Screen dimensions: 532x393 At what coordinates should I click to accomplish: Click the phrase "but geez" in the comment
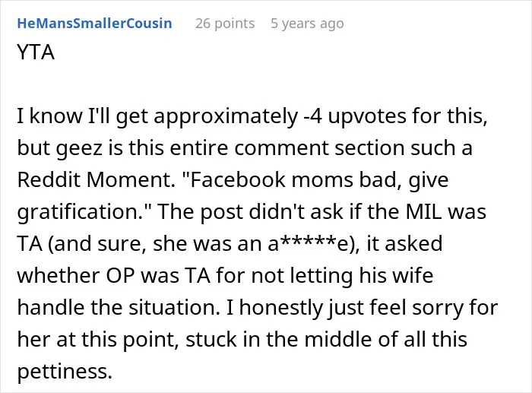[59, 148]
